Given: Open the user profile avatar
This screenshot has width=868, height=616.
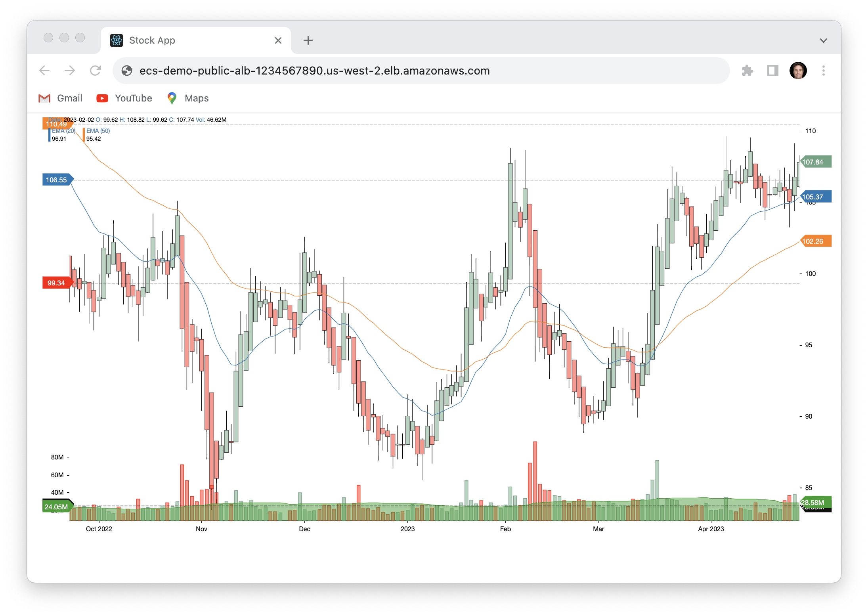Looking at the screenshot, I should pos(798,71).
